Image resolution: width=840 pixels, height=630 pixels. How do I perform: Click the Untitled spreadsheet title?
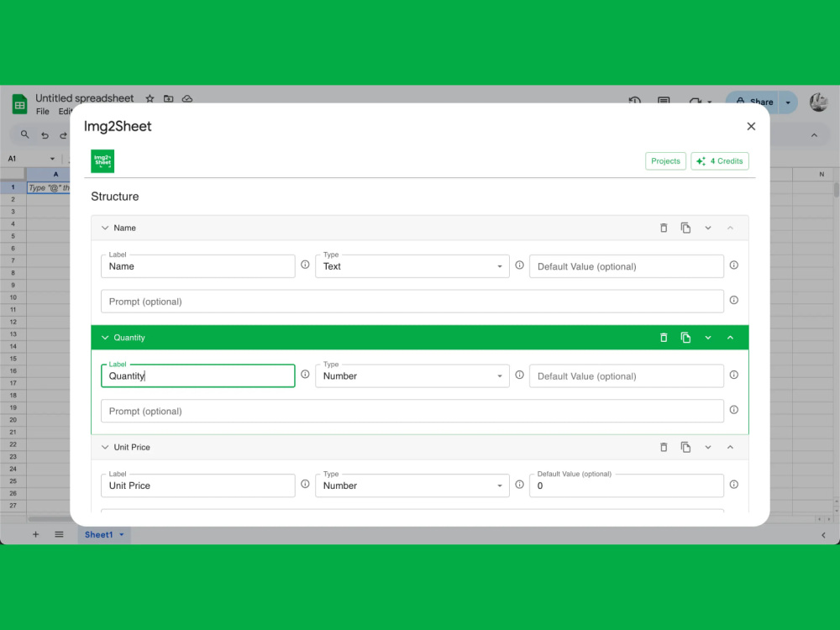pyautogui.click(x=84, y=98)
